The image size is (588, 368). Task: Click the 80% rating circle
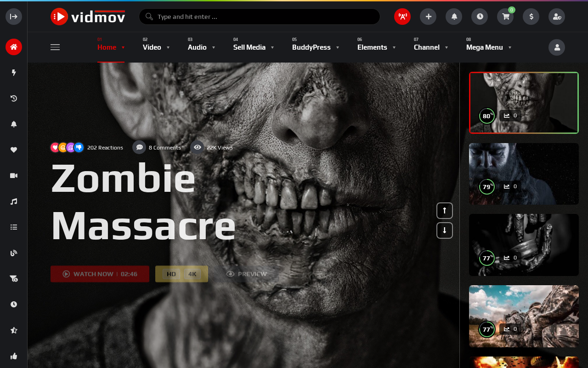tap(487, 116)
